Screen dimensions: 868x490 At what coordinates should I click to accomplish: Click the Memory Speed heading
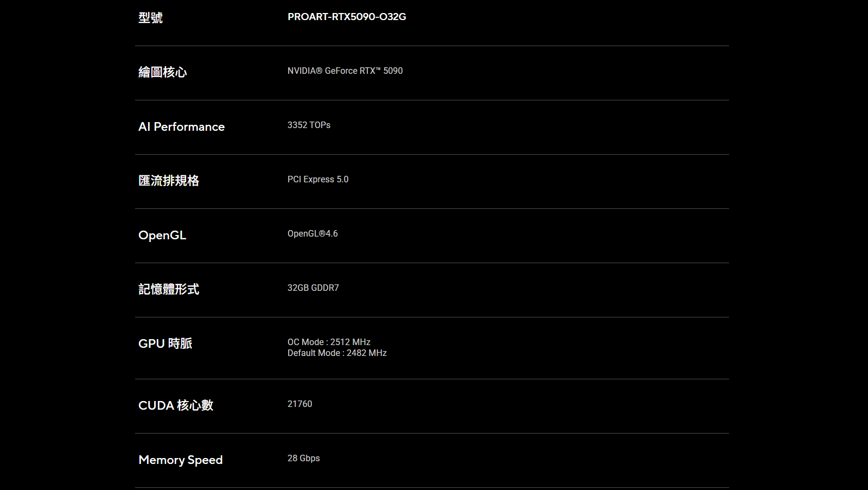click(181, 460)
